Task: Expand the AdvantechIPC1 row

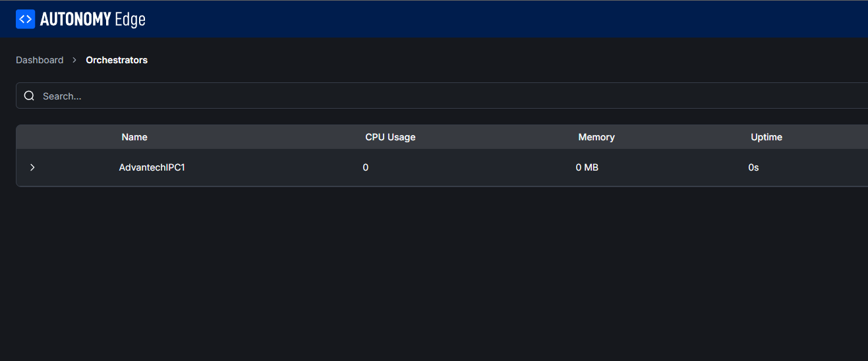Action: tap(32, 167)
